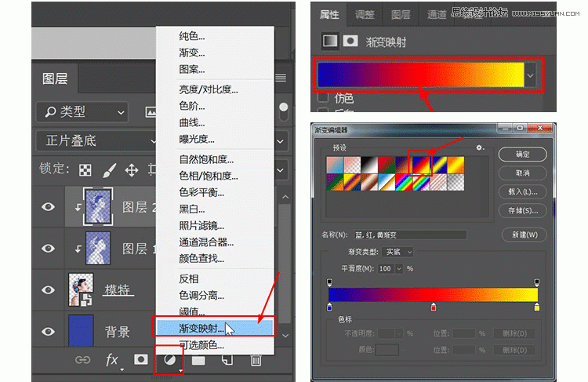Image resolution: width=588 pixels, height=382 pixels.
Task: Open blend mode 正片叠底 dropdown
Action: click(96, 141)
